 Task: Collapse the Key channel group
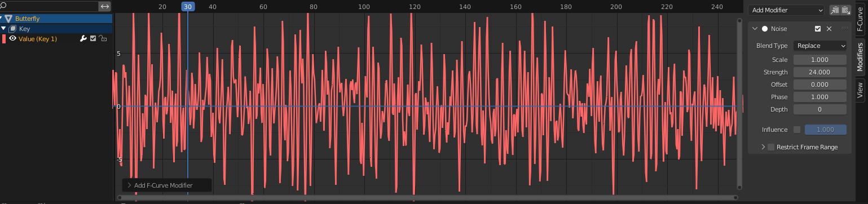coord(3,28)
